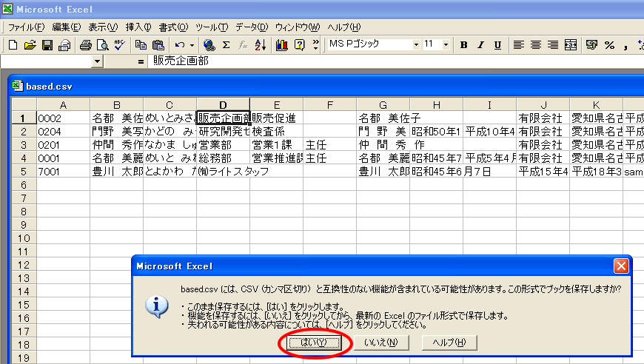
Task: Select cell containing 名都 美佐子 in column G
Action: point(383,118)
